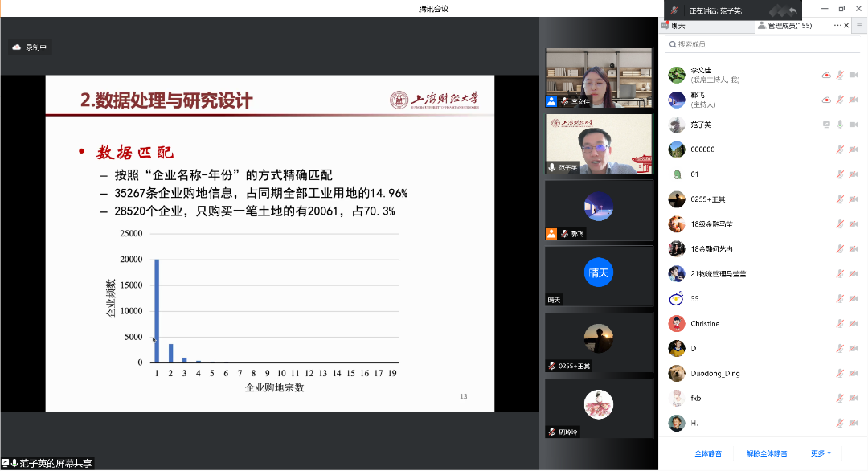Click the 解除全体静音 button

pos(767,453)
